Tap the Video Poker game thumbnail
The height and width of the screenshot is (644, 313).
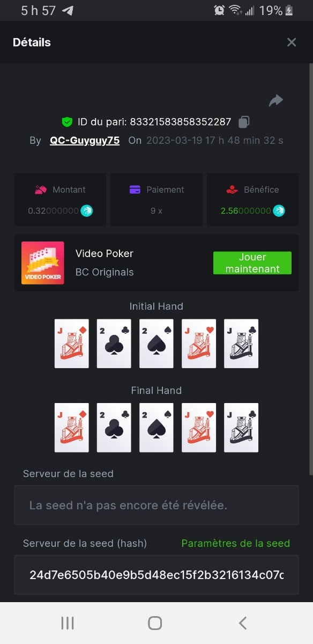[x=43, y=263]
